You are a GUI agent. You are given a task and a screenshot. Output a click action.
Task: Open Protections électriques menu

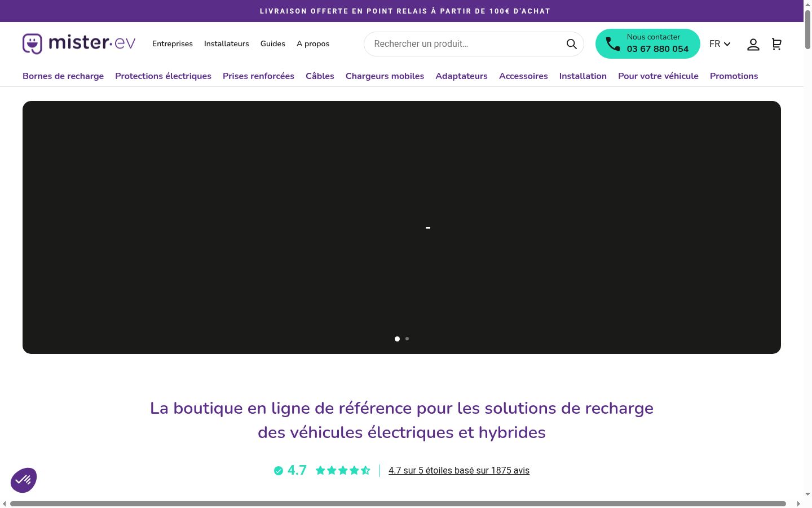(164, 76)
